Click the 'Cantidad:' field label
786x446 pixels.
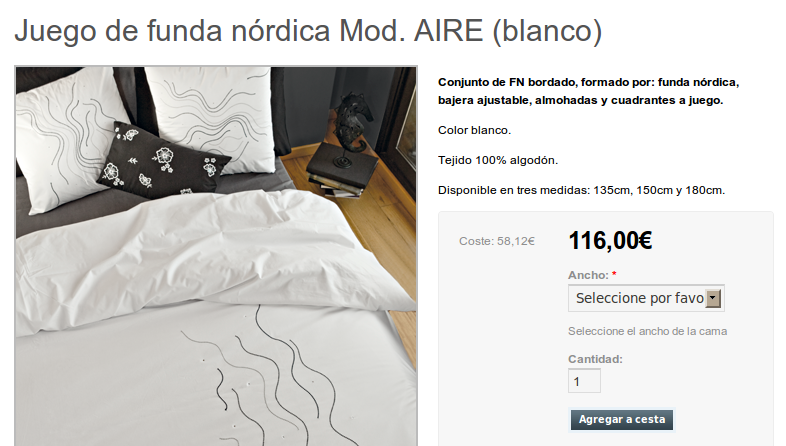pyautogui.click(x=595, y=359)
